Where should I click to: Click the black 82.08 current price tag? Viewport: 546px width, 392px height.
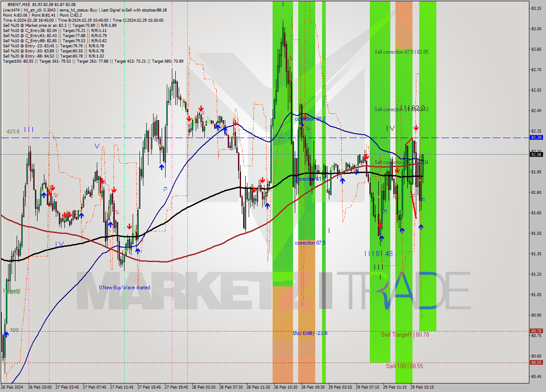pyautogui.click(x=536, y=155)
